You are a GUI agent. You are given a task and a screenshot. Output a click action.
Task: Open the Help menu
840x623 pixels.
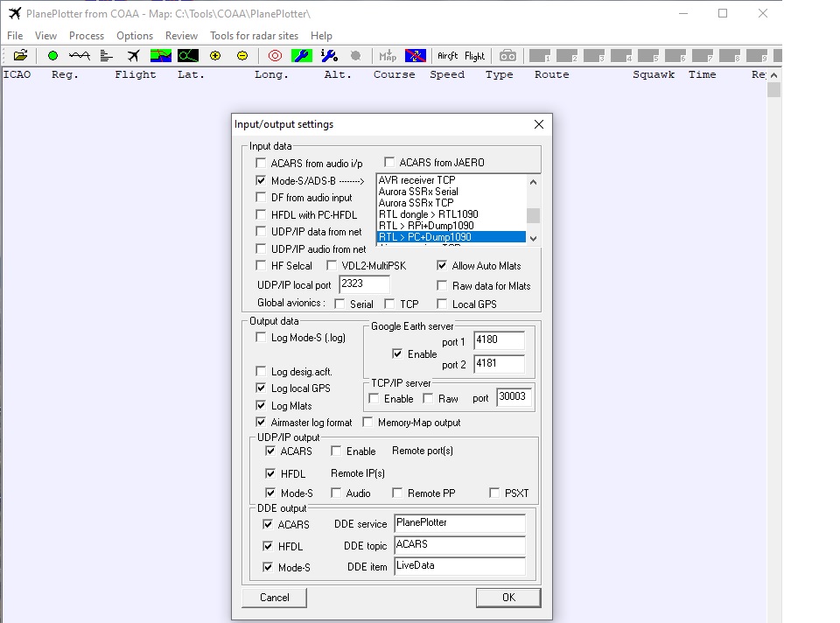(x=321, y=35)
